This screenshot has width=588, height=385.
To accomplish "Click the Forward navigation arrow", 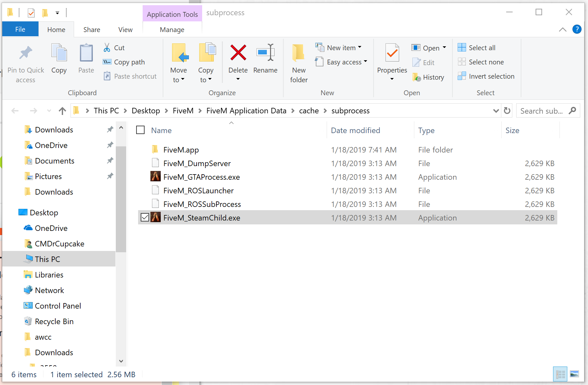I will point(33,111).
